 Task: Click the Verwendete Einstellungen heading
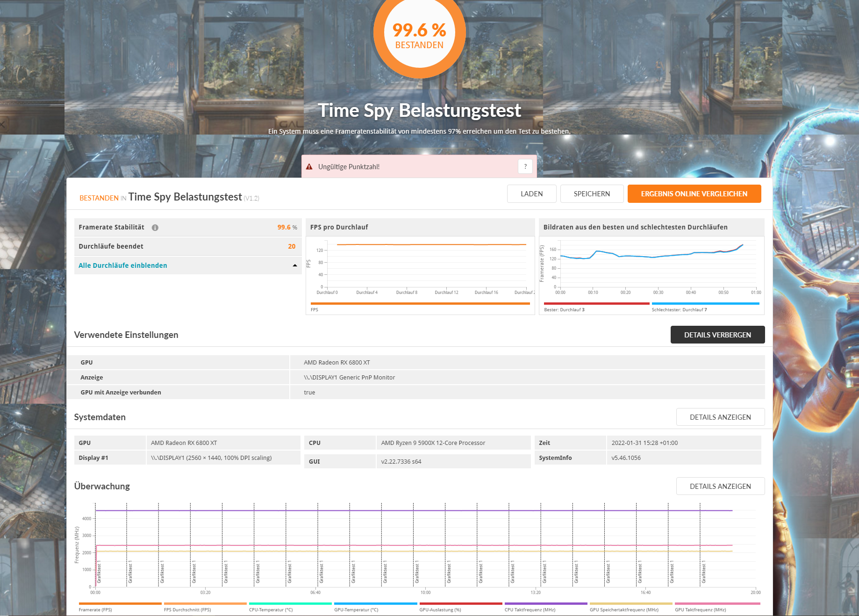[126, 335]
